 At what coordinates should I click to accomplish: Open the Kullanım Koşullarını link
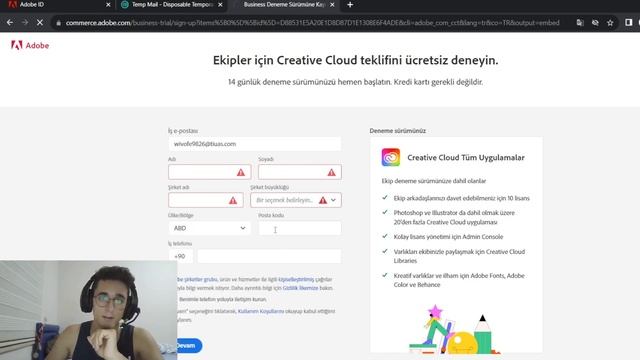(x=260, y=311)
